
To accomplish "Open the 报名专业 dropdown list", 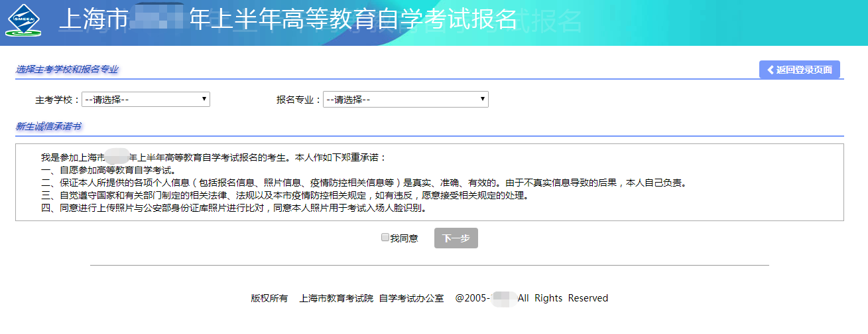I will 405,100.
